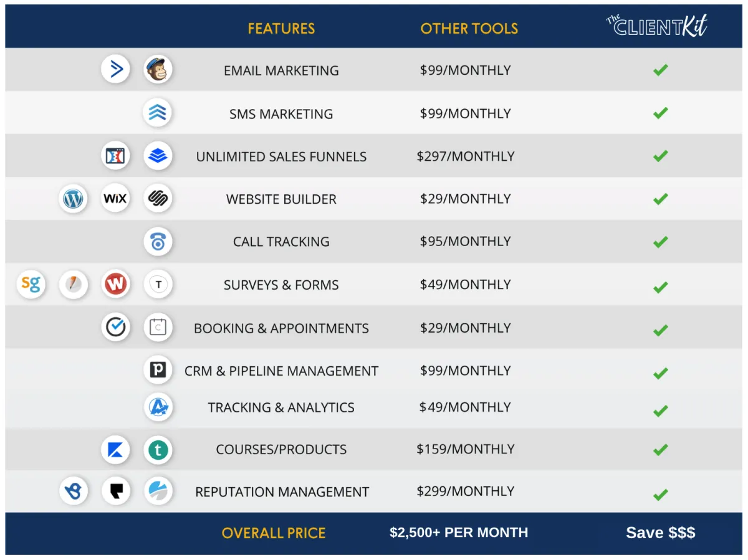Select the Call Tracking row logo
Viewport: 748px width, 560px height.
coord(158,242)
